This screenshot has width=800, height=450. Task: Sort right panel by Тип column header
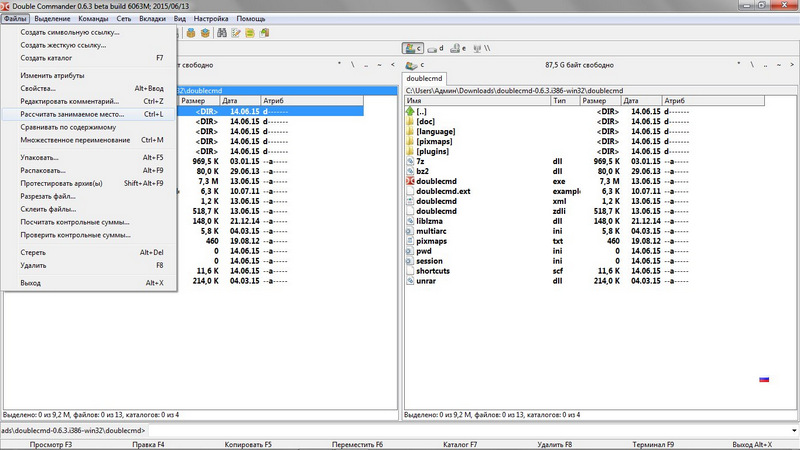(565, 101)
